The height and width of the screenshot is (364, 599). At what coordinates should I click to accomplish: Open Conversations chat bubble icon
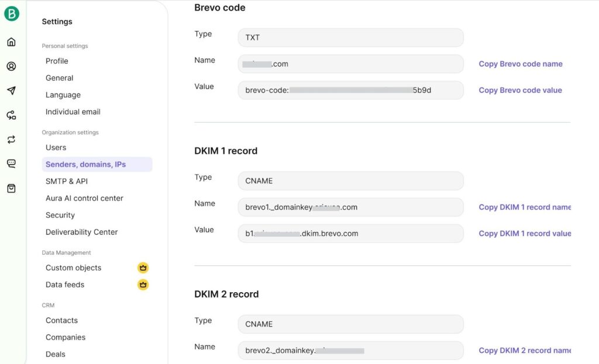tap(11, 164)
